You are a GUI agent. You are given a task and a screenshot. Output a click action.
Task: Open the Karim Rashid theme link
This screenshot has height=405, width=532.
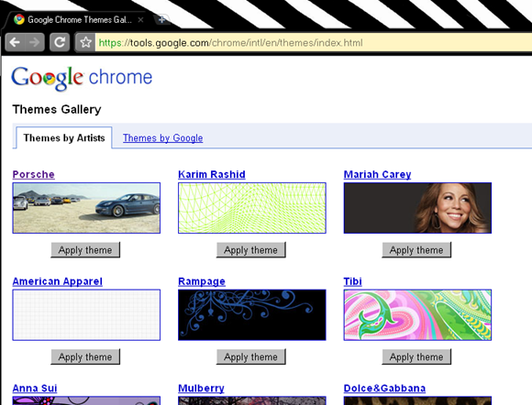212,174
